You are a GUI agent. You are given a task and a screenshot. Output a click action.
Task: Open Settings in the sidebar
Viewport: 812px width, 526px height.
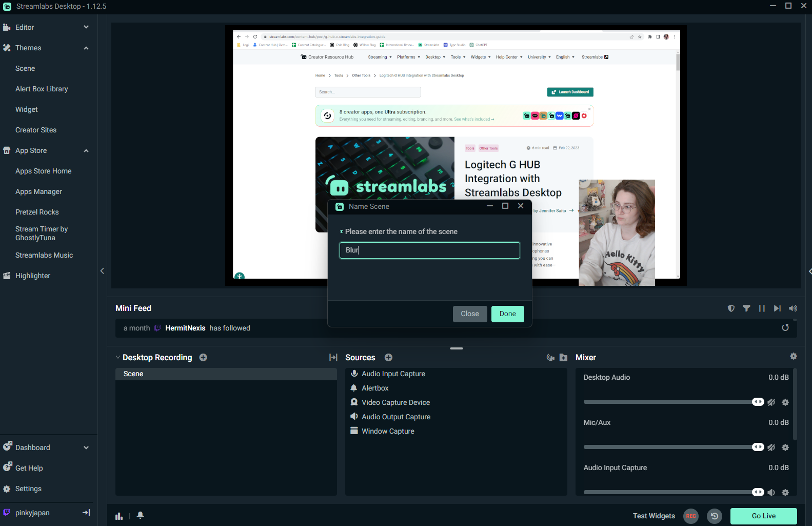click(28, 489)
